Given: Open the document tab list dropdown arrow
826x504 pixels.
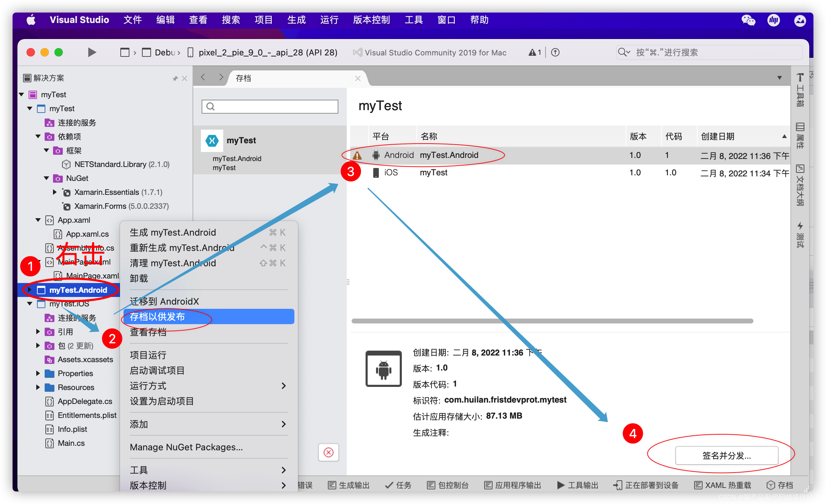Looking at the screenshot, I should click(x=780, y=78).
